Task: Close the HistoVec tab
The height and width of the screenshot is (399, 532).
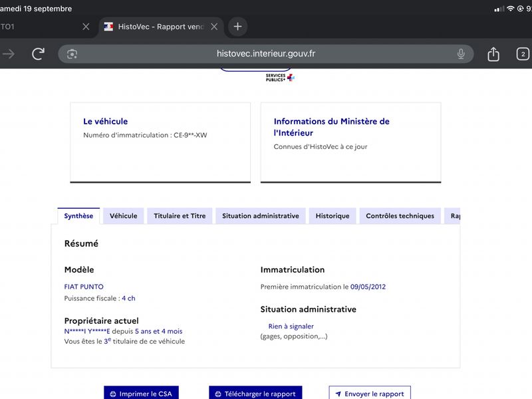Action: point(214,27)
